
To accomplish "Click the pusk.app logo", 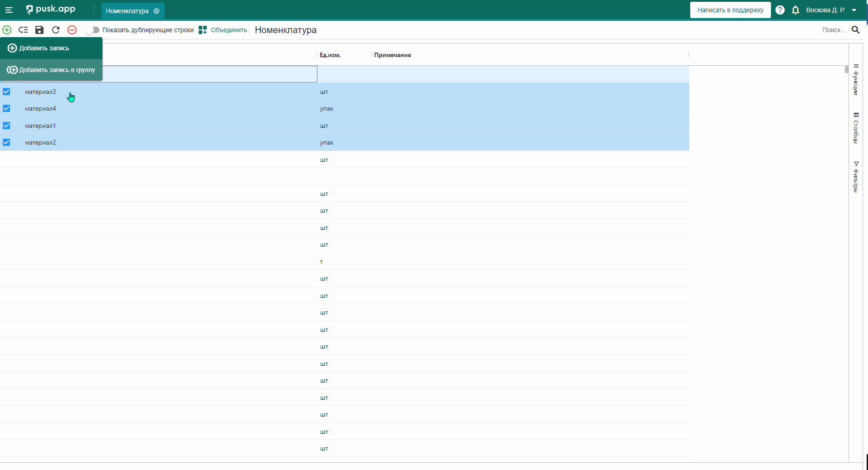I will [x=51, y=10].
